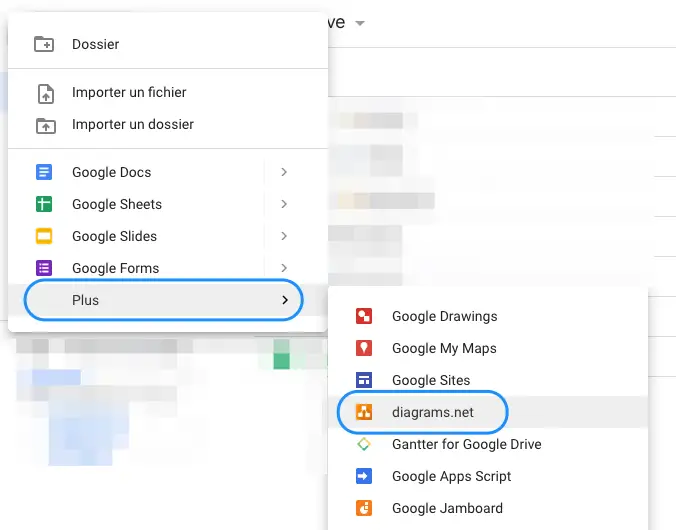Click the Google Apps Script arrow icon
The height and width of the screenshot is (530, 676).
364,476
